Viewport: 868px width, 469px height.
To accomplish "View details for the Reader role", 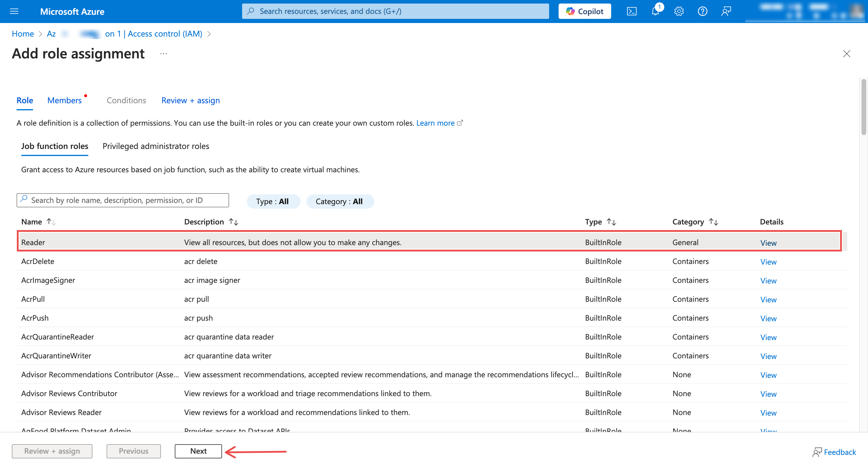I will point(768,242).
